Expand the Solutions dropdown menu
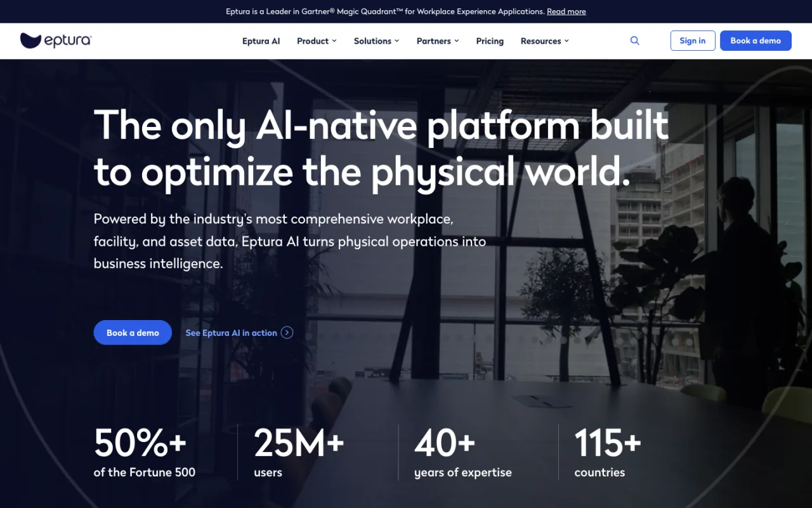The image size is (812, 508). tap(376, 41)
